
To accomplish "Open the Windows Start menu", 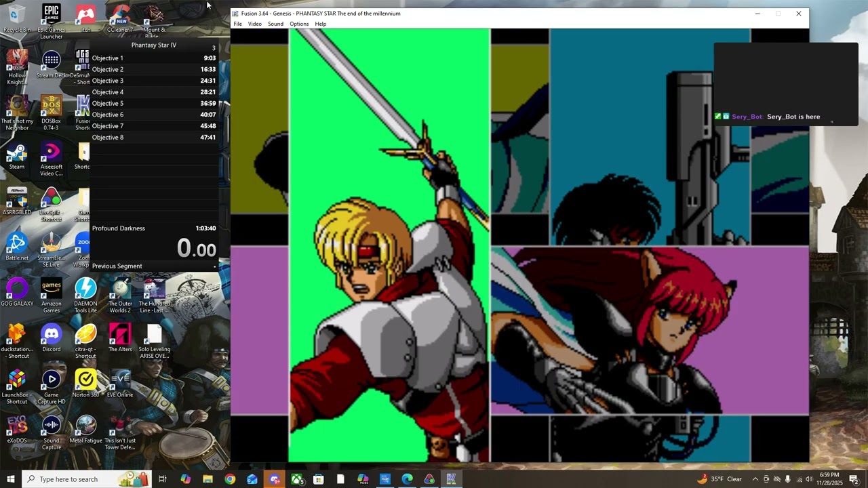I will click(11, 479).
